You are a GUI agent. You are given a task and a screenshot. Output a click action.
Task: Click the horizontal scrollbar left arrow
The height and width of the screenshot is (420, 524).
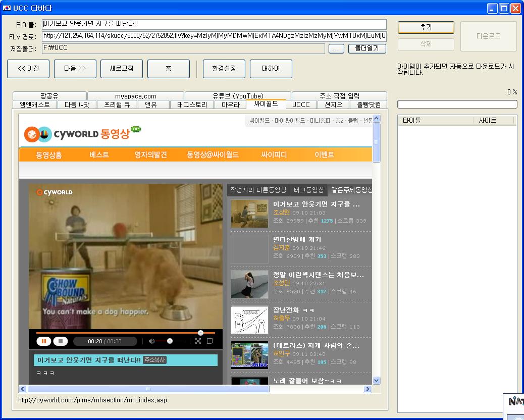(22, 389)
